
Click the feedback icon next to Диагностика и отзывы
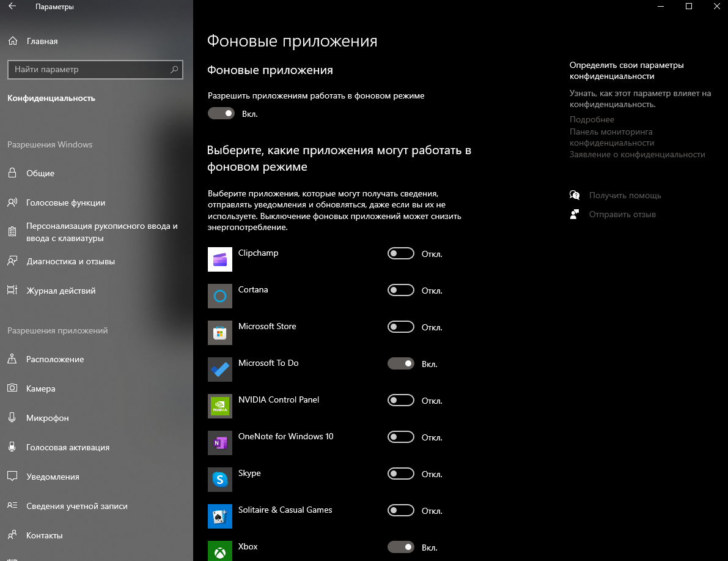pos(13,261)
